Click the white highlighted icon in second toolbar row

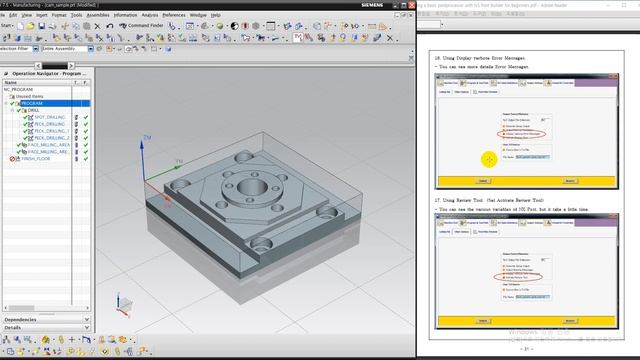coord(298,38)
